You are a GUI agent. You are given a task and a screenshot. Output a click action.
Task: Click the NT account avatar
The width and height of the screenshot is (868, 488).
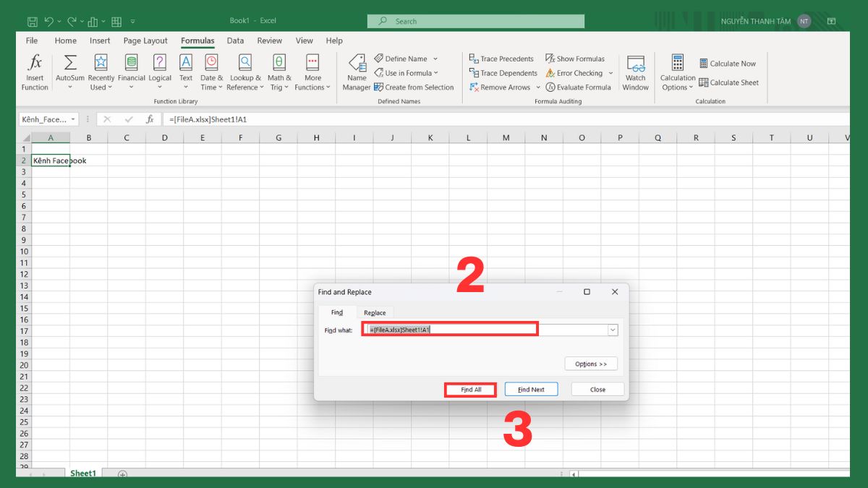(x=804, y=22)
